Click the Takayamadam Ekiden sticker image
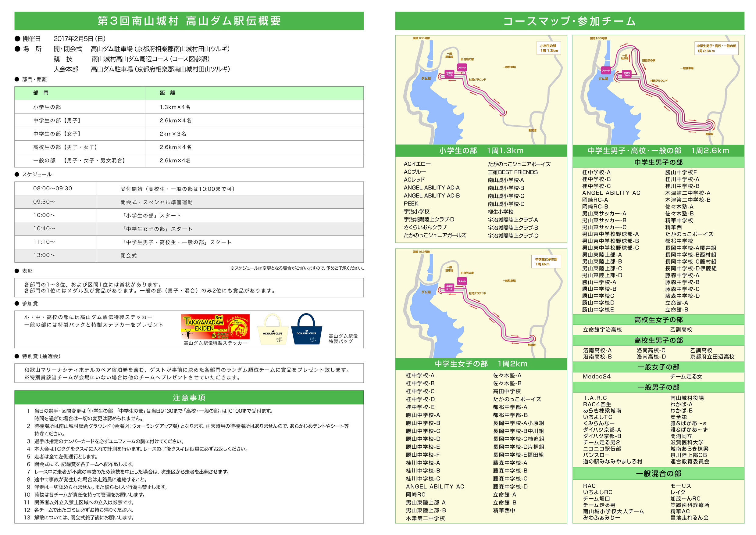The image size is (756, 535). (x=215, y=326)
